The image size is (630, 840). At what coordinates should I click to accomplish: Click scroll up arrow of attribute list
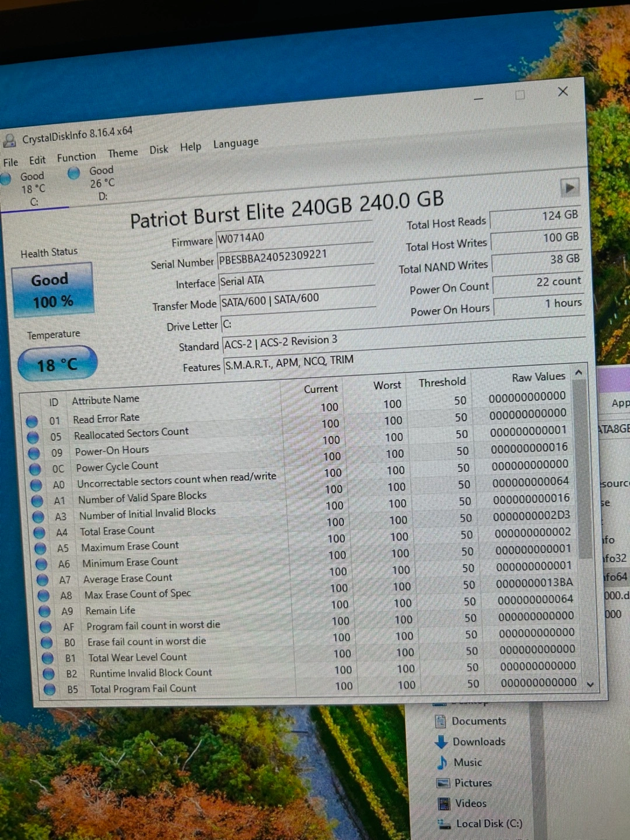579,372
